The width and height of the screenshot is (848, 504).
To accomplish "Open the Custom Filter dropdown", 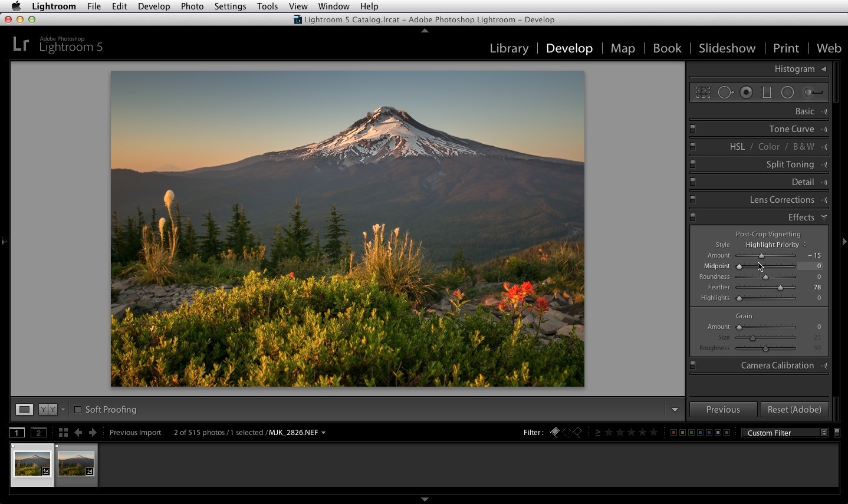I will click(785, 433).
